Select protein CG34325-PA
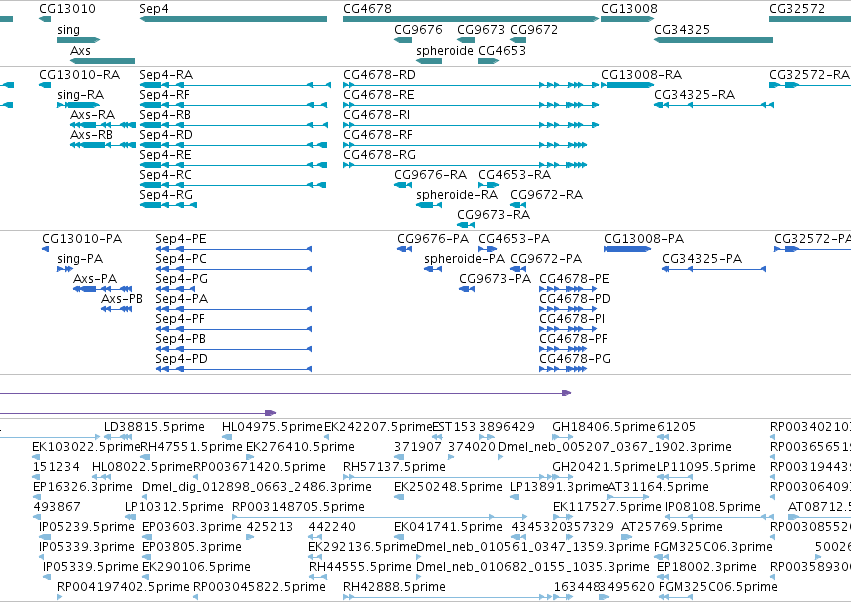 [x=714, y=269]
